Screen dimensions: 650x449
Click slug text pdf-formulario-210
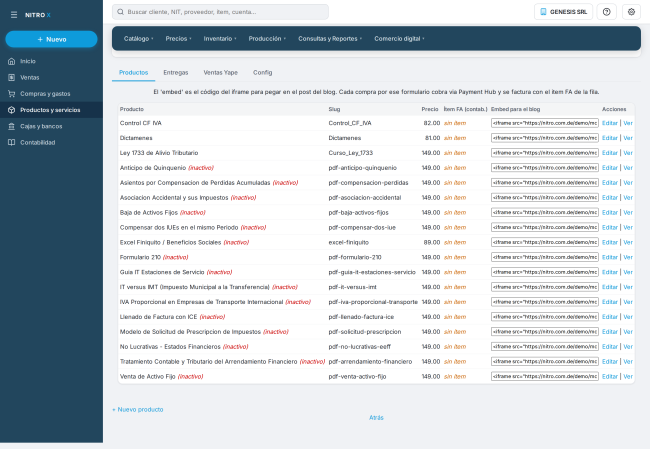[x=355, y=257]
